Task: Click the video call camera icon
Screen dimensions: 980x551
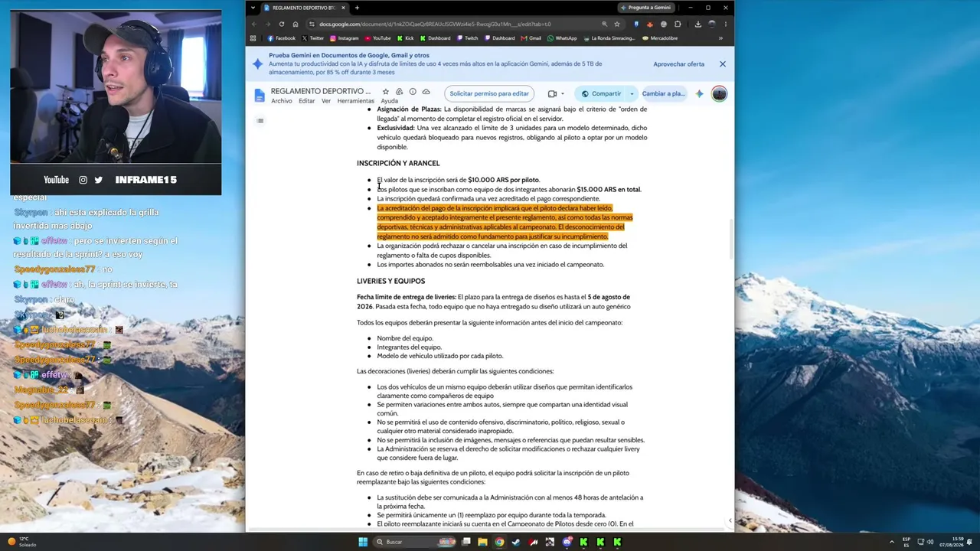Action: click(x=552, y=94)
